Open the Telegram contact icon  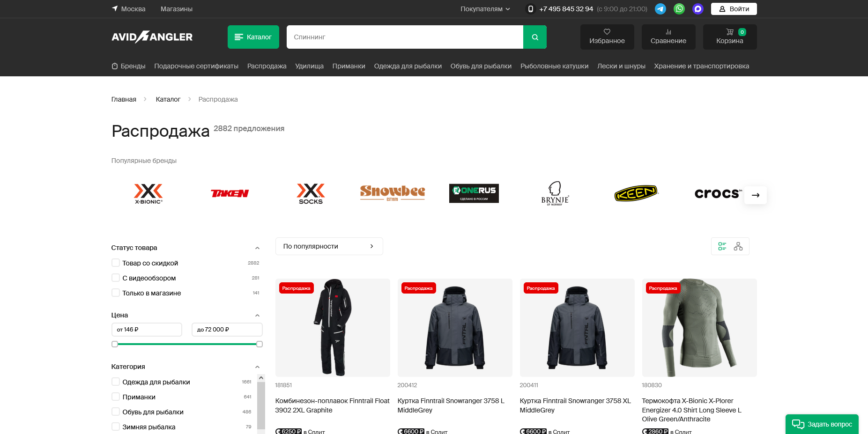(x=660, y=9)
